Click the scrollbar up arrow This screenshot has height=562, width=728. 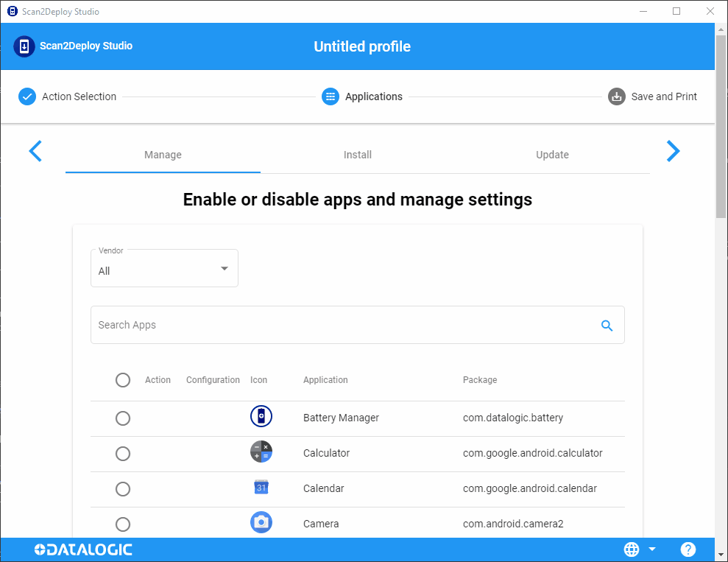[x=721, y=29]
